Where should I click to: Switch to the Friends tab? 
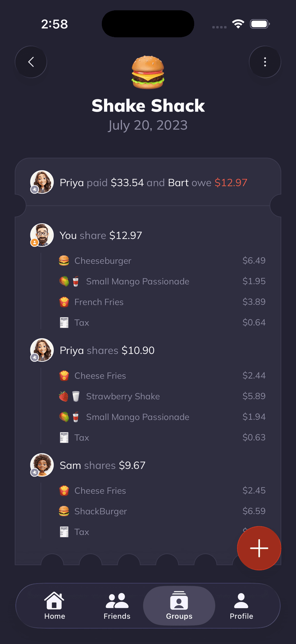[x=117, y=606]
